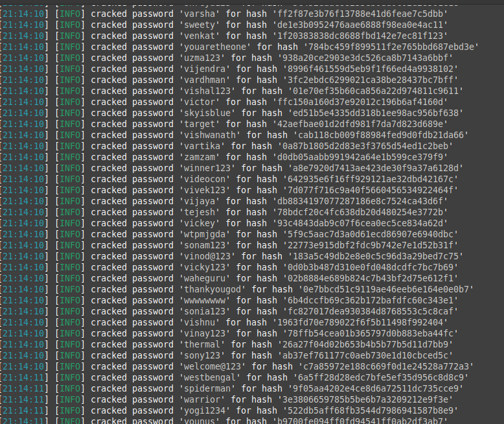Screen dimensions: 504x424
Task: Select the cracked password 'vijendra'
Action: [x=205, y=69]
